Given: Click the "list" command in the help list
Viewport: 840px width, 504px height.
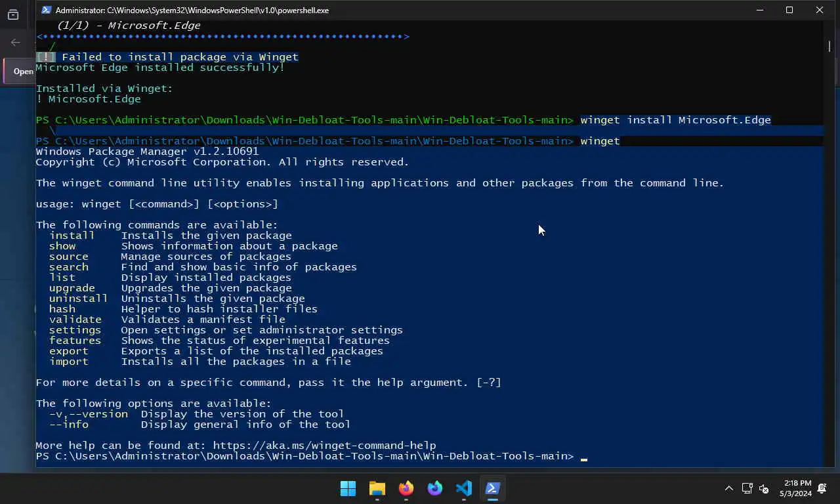Looking at the screenshot, I should (x=62, y=278).
